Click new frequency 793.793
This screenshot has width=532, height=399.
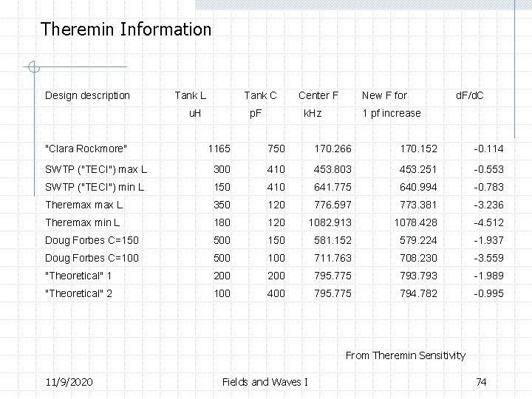tap(418, 276)
